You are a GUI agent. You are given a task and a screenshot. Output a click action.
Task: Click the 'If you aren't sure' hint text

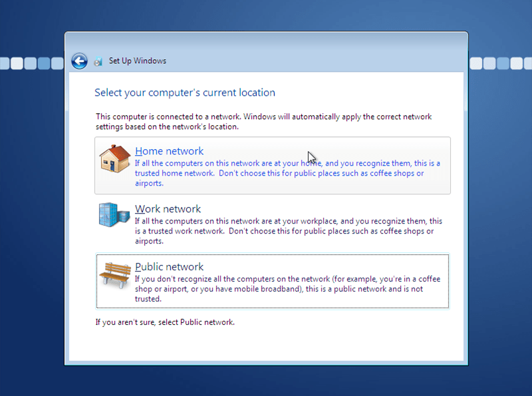pyautogui.click(x=165, y=322)
